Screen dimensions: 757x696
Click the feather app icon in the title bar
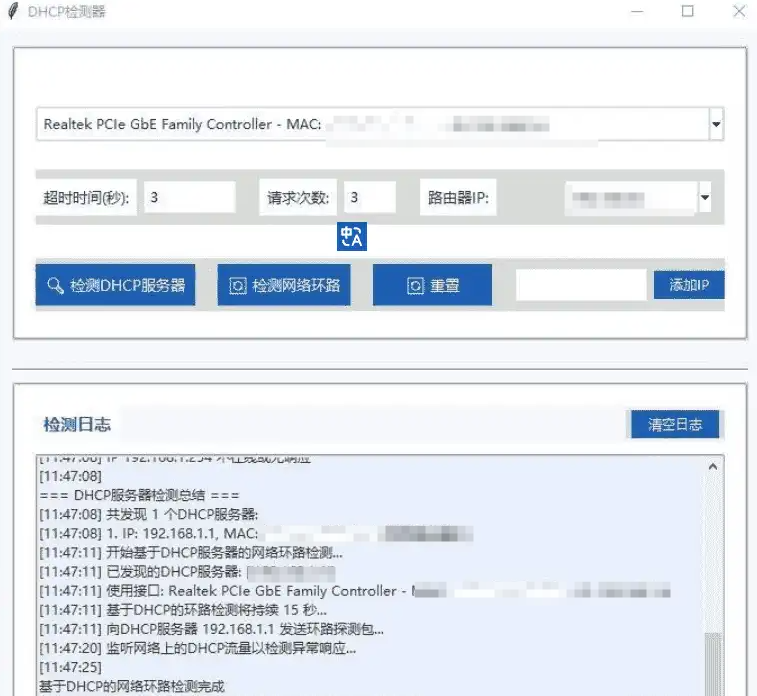(x=13, y=11)
